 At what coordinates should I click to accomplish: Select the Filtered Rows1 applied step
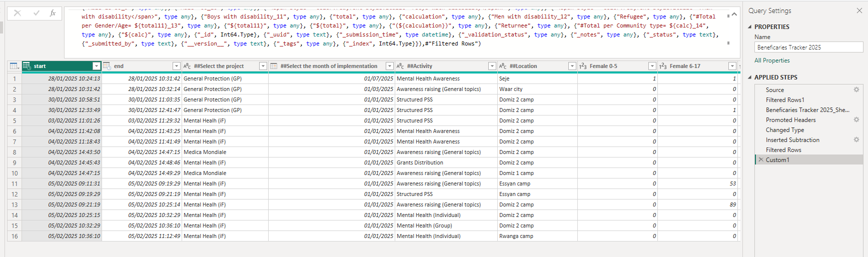(x=784, y=99)
